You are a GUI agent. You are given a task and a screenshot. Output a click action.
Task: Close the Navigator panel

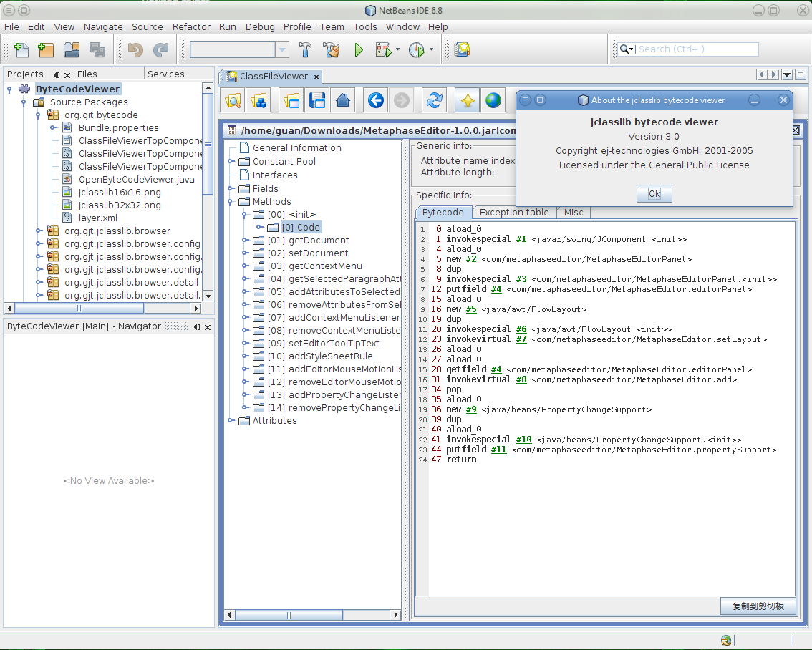pos(208,327)
